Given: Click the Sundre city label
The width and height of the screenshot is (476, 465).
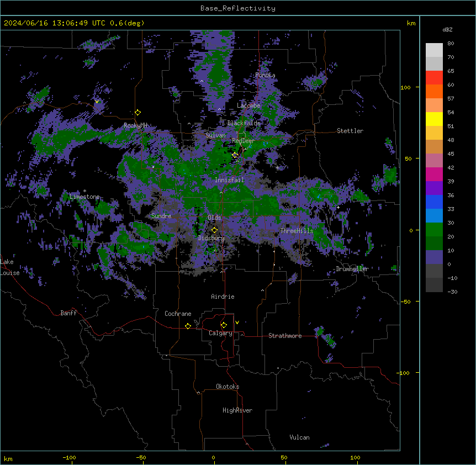Looking at the screenshot, I should click(x=161, y=216).
